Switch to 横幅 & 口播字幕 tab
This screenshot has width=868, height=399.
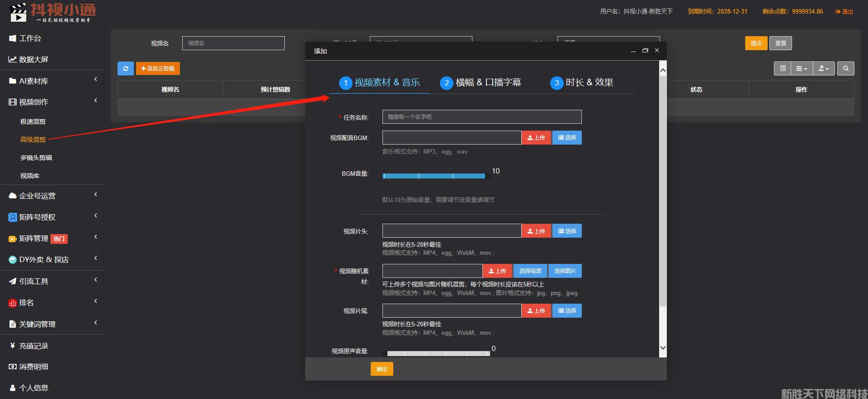(x=481, y=83)
